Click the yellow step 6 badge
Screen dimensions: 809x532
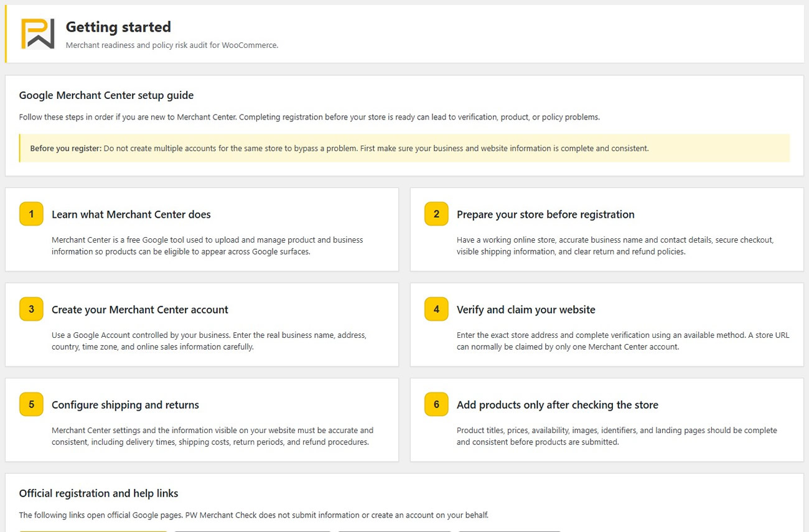click(x=436, y=404)
